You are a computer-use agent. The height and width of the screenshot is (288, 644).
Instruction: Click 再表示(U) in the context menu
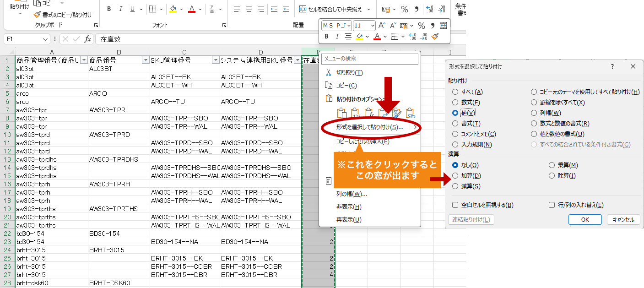(x=349, y=220)
